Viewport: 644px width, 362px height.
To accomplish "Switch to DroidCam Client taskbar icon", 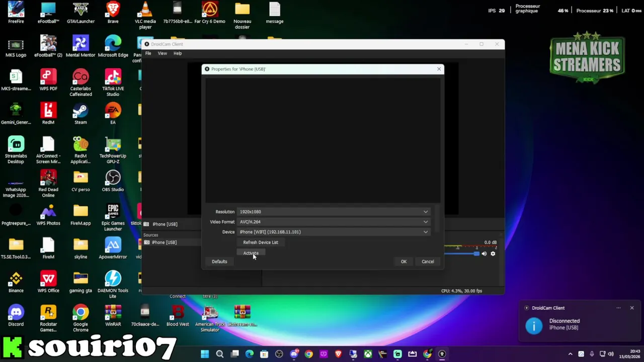I will 442,354.
